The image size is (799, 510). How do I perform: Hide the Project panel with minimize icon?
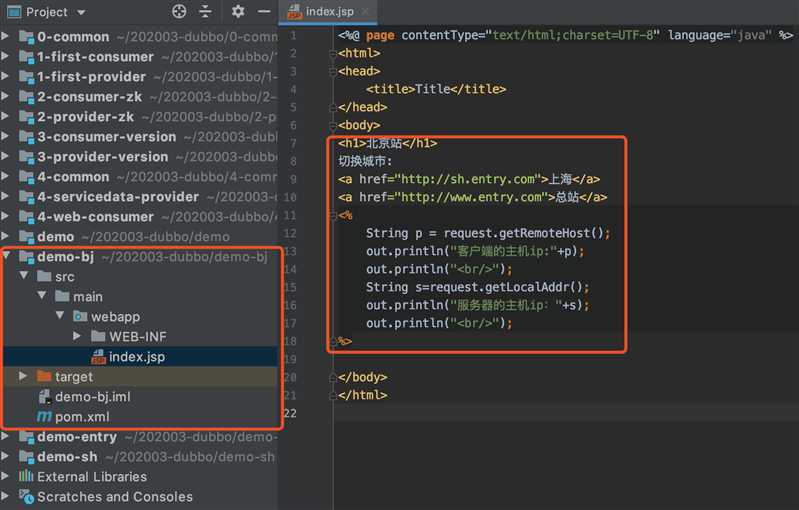[x=262, y=12]
